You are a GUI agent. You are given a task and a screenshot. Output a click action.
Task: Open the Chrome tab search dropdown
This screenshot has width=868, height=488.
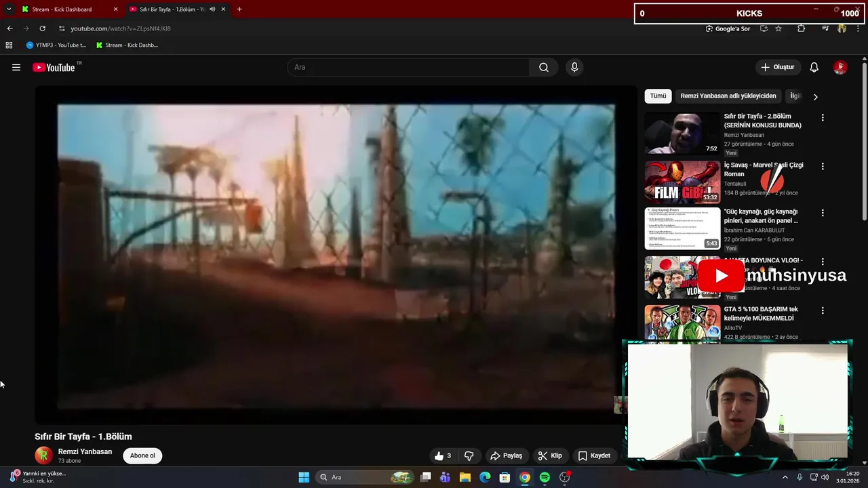(9, 9)
